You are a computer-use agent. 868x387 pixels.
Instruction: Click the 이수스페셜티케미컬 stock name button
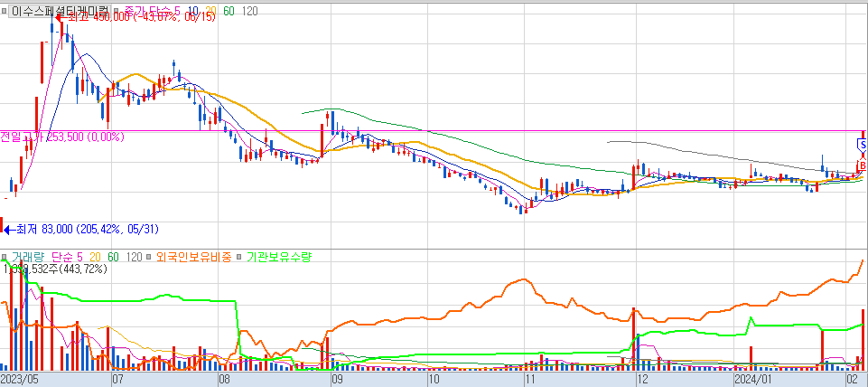coord(61,11)
